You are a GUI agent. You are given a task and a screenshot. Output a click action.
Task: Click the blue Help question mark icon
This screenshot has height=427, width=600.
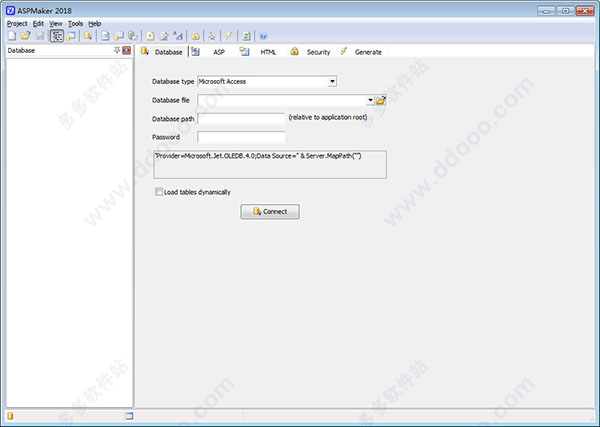263,36
